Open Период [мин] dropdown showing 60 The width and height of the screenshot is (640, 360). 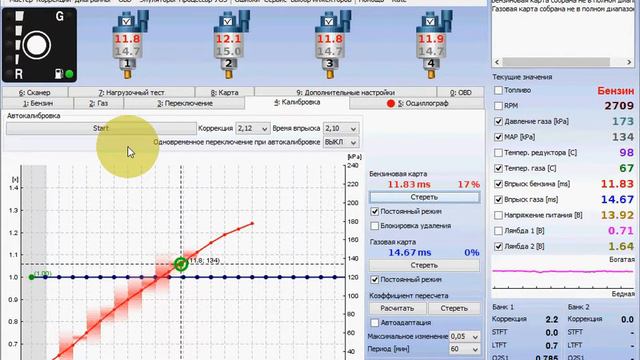[x=464, y=349]
